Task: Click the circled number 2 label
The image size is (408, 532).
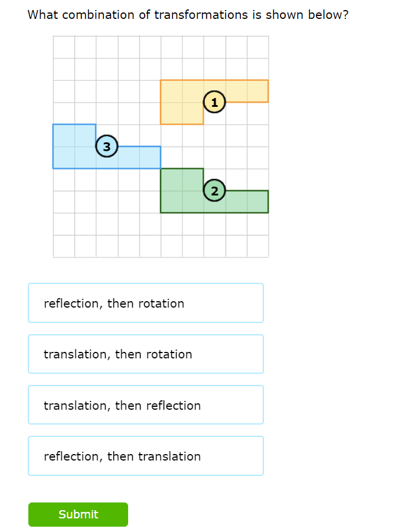Action: pos(214,191)
